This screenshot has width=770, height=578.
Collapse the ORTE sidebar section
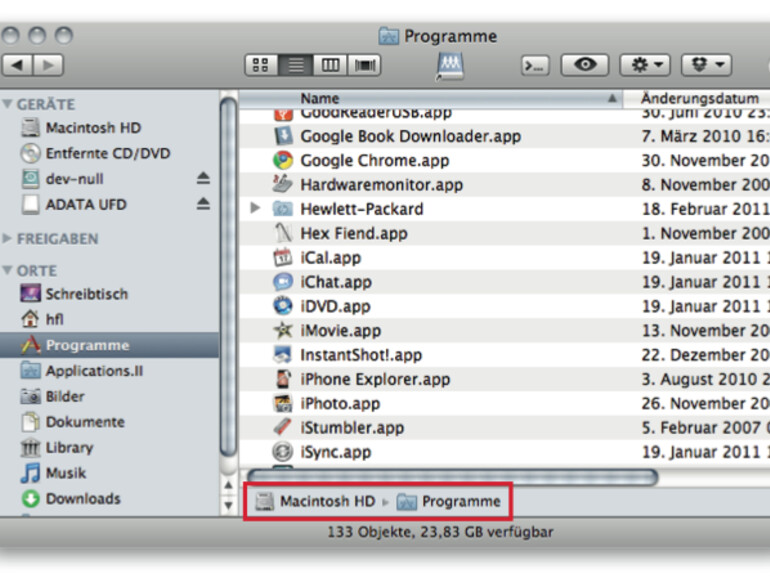click(x=7, y=271)
